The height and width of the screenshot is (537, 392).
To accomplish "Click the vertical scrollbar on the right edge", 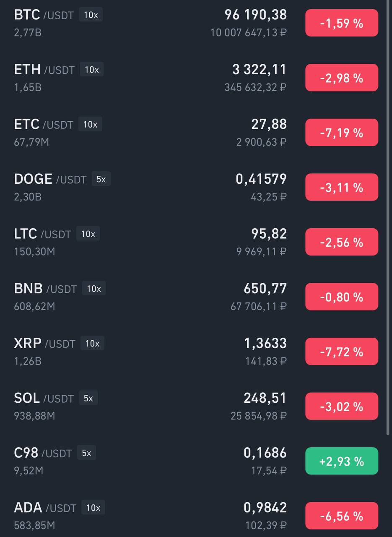I will point(388,217).
